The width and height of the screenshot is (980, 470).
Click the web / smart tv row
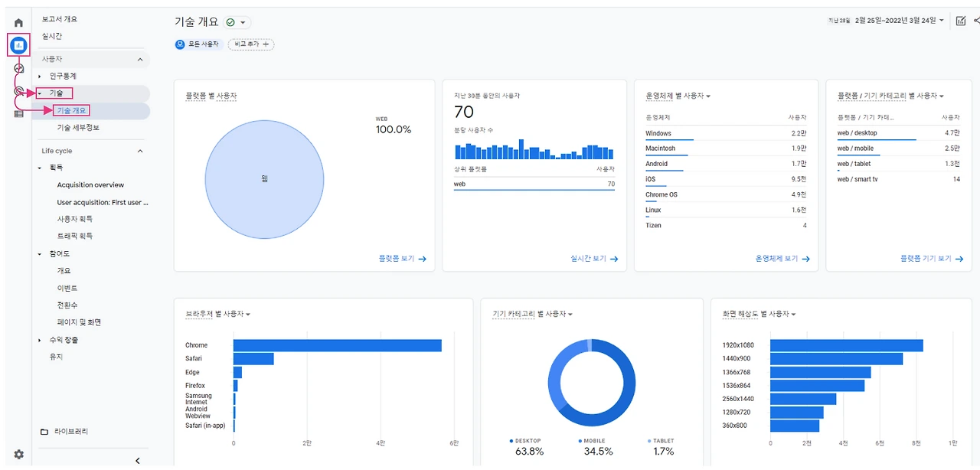[x=899, y=179]
